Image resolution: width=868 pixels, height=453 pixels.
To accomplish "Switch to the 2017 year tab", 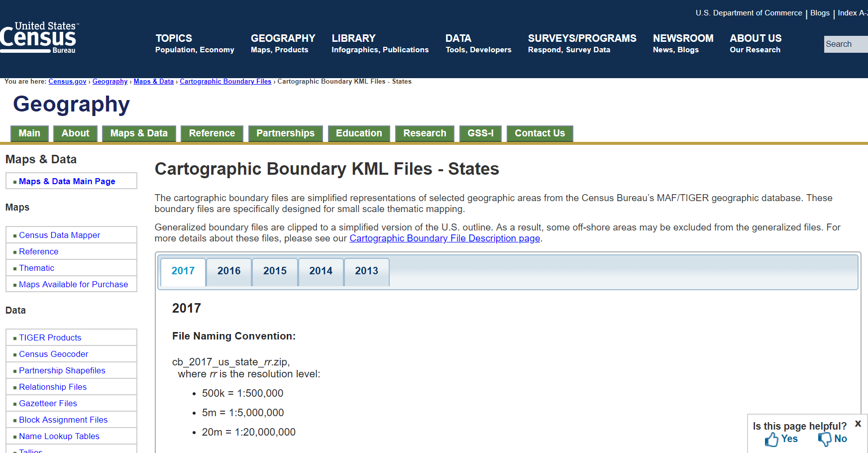I will click(x=183, y=271).
